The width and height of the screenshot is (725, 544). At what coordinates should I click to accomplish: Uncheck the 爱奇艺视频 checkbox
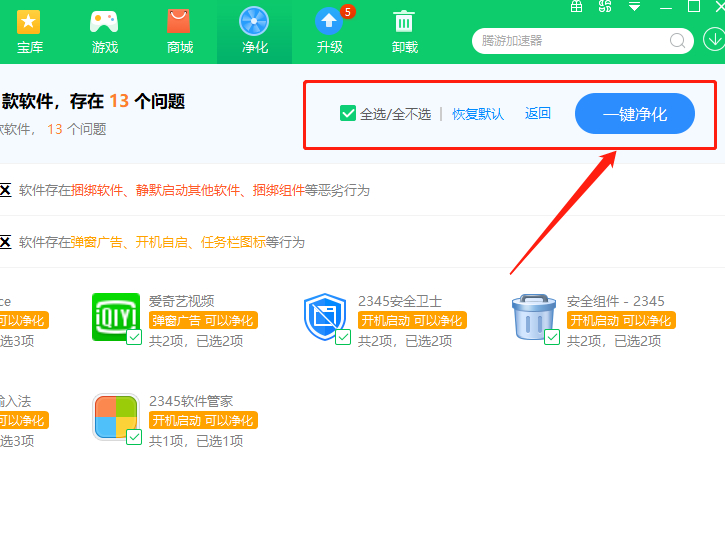(x=134, y=337)
